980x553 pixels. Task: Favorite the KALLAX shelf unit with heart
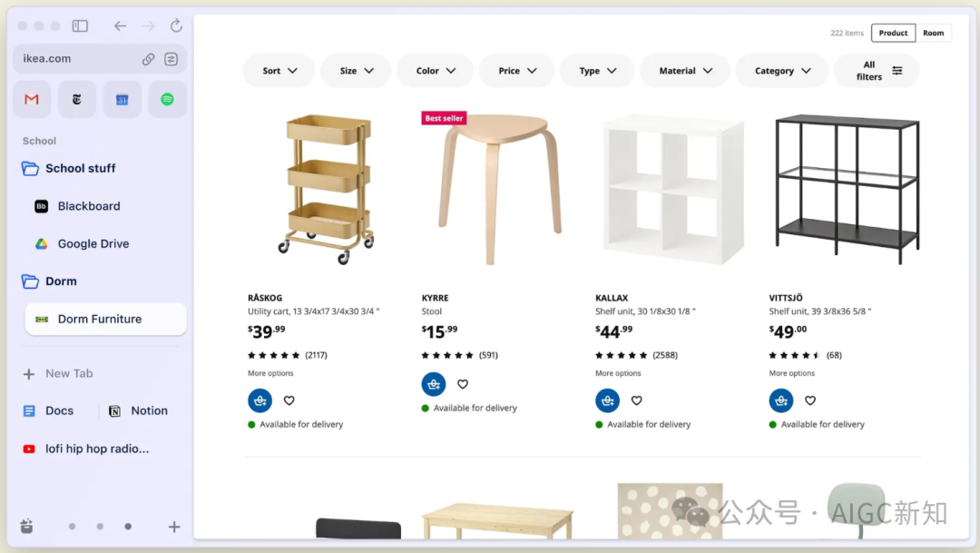click(636, 400)
